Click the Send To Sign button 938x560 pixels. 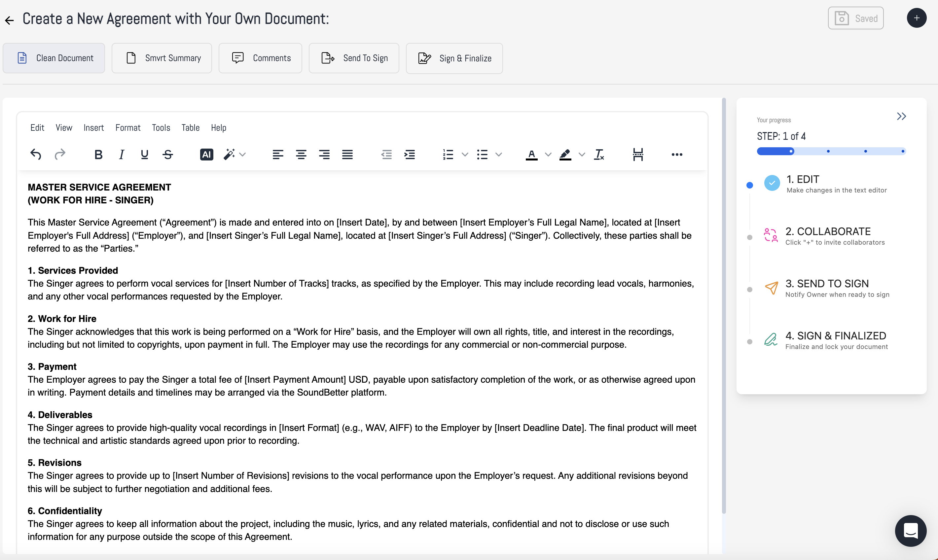click(354, 58)
